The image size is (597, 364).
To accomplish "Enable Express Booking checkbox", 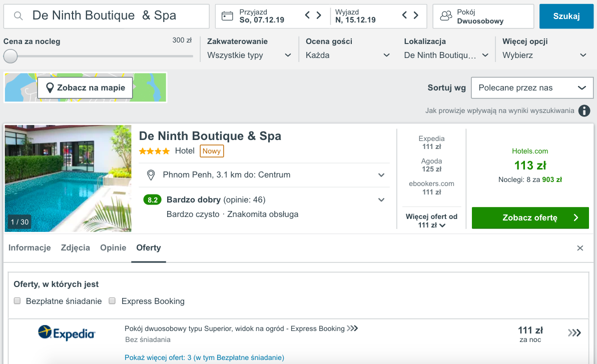I will (112, 301).
